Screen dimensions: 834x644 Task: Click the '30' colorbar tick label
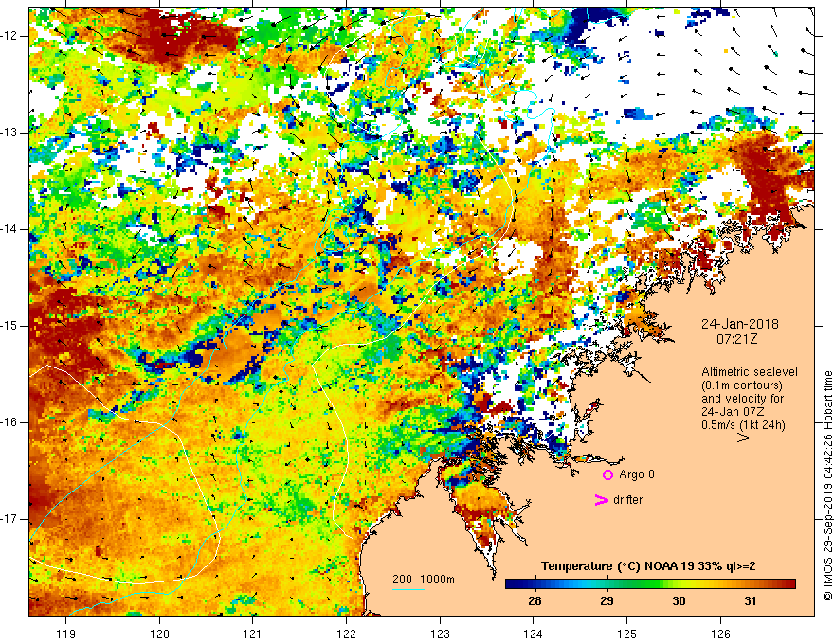679,601
